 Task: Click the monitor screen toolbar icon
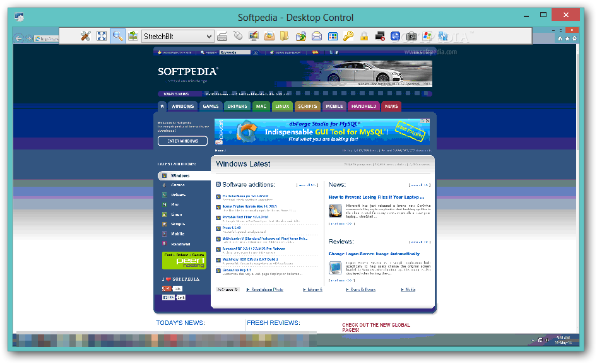pos(254,36)
